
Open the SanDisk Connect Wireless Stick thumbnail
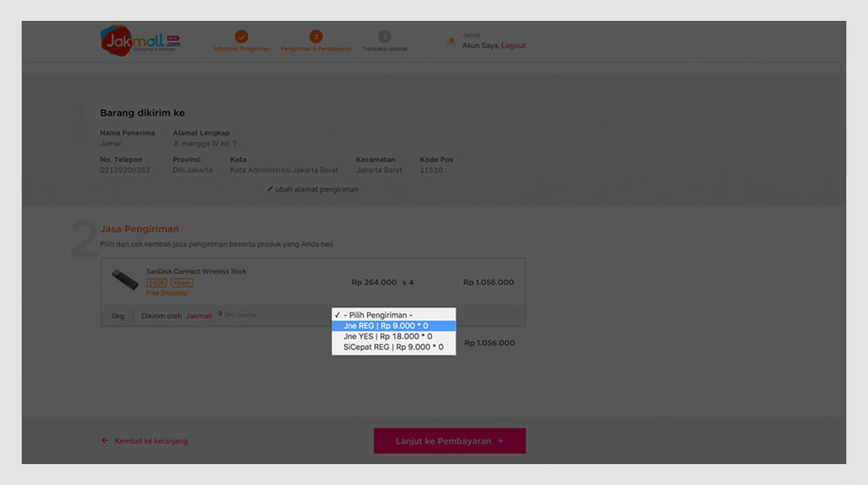pyautogui.click(x=125, y=280)
